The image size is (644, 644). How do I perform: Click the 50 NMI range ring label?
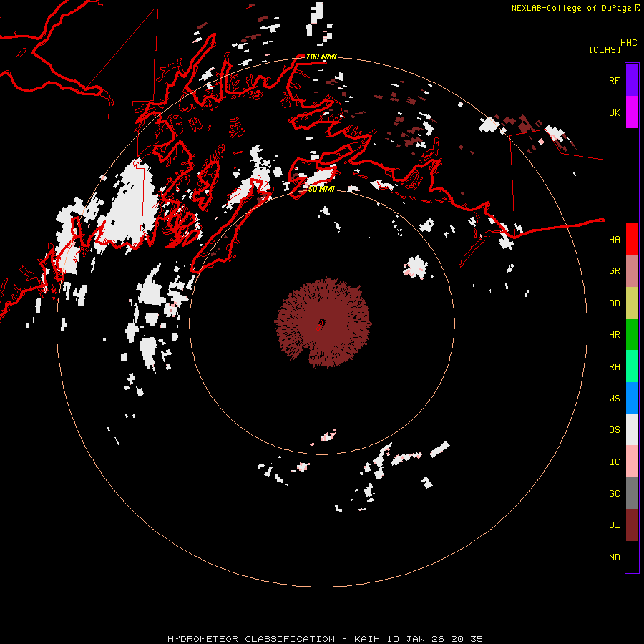coord(321,189)
